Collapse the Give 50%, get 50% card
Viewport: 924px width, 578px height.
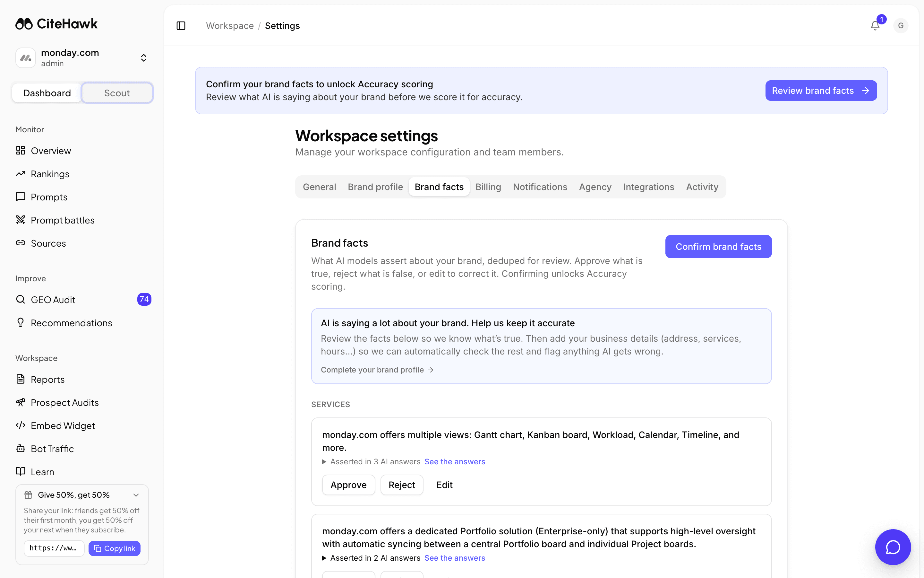point(136,495)
